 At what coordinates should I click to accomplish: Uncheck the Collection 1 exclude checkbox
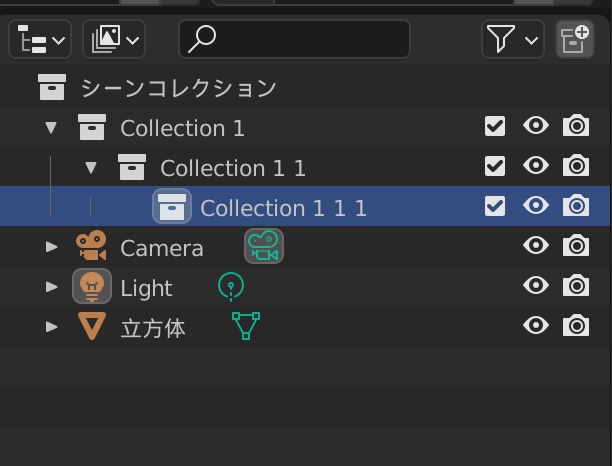(x=494, y=126)
